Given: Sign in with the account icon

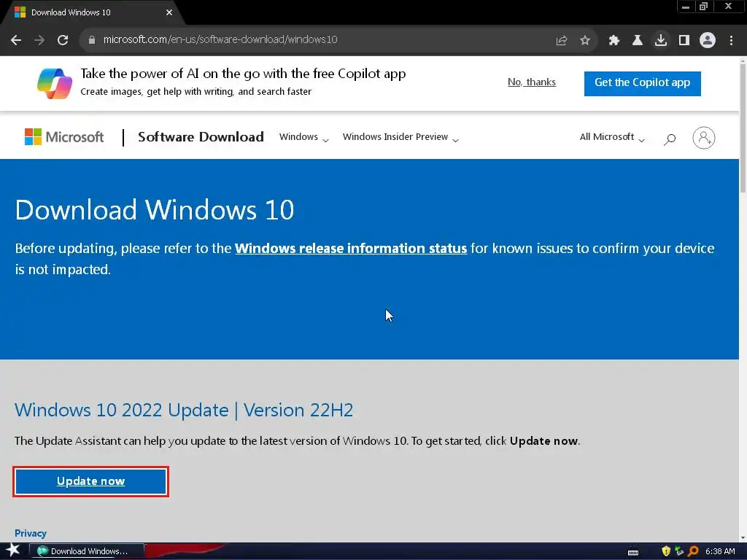Looking at the screenshot, I should (704, 138).
